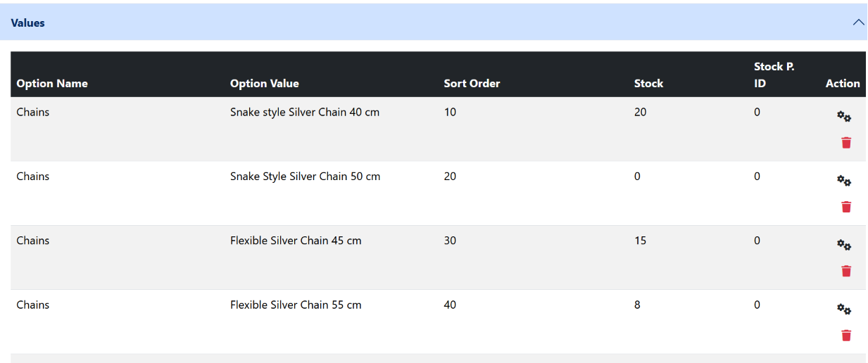Click the Sort Order column header
The width and height of the screenshot is (868, 363).
coord(472,83)
